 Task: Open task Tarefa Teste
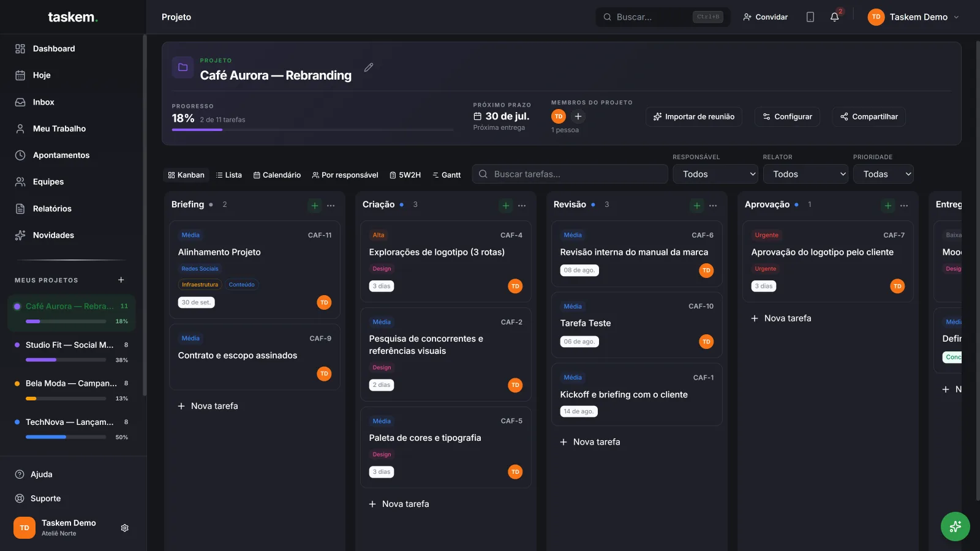pos(637,325)
